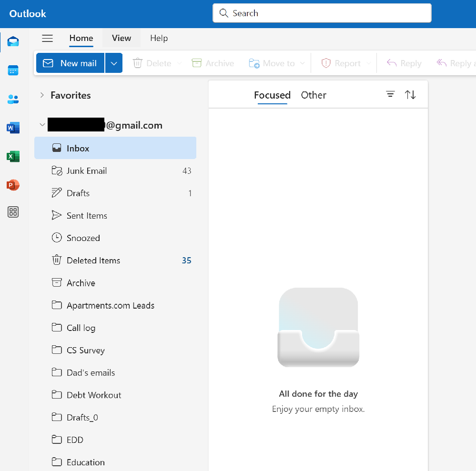Open the Drafts_0 folder
Screen dimensions: 476x471
(x=115, y=418)
